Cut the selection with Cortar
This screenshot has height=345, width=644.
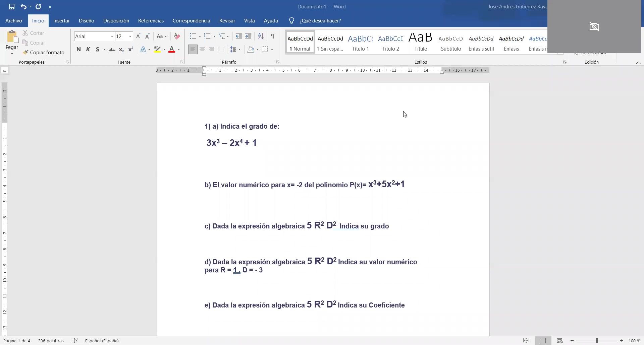point(34,33)
